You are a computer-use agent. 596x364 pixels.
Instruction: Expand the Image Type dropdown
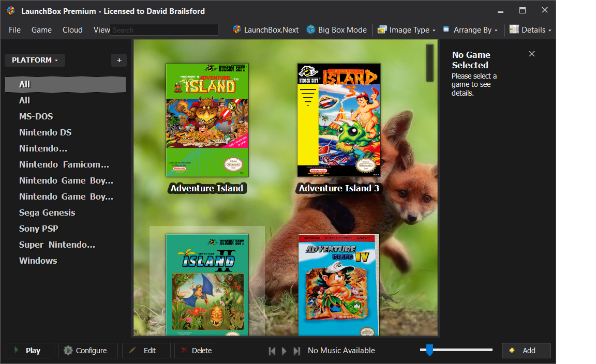click(406, 29)
